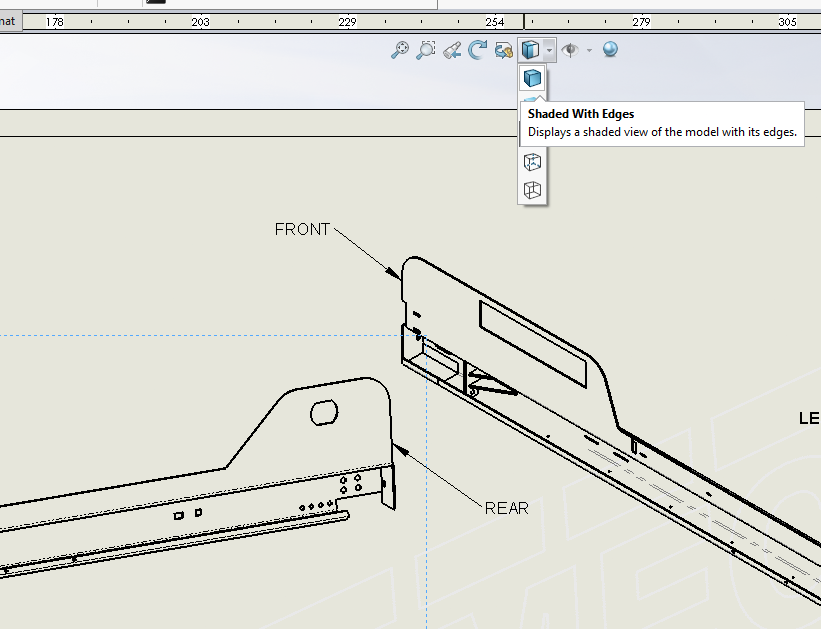Click the Zoom to Fit icon
Viewport: 821px width, 629px height.
(x=400, y=49)
